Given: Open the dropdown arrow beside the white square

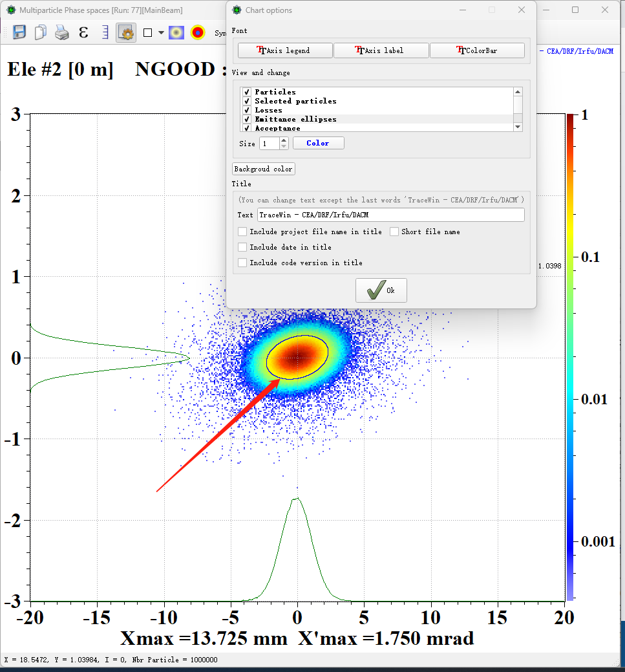Looking at the screenshot, I should point(161,32).
